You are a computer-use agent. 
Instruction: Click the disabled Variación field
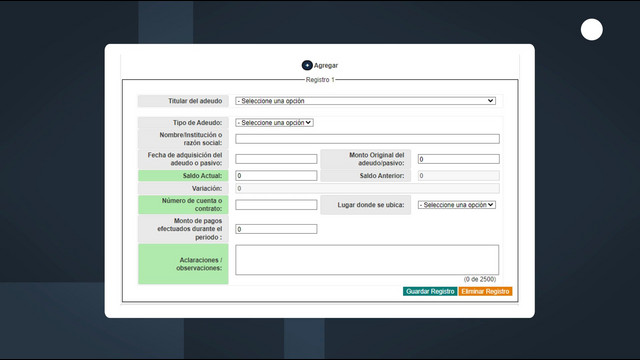point(367,188)
